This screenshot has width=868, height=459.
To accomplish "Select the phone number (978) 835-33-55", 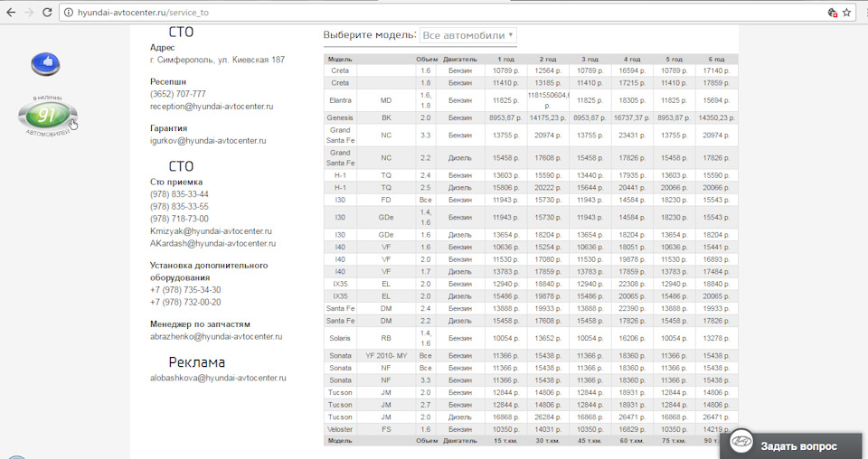I will (x=179, y=206).
